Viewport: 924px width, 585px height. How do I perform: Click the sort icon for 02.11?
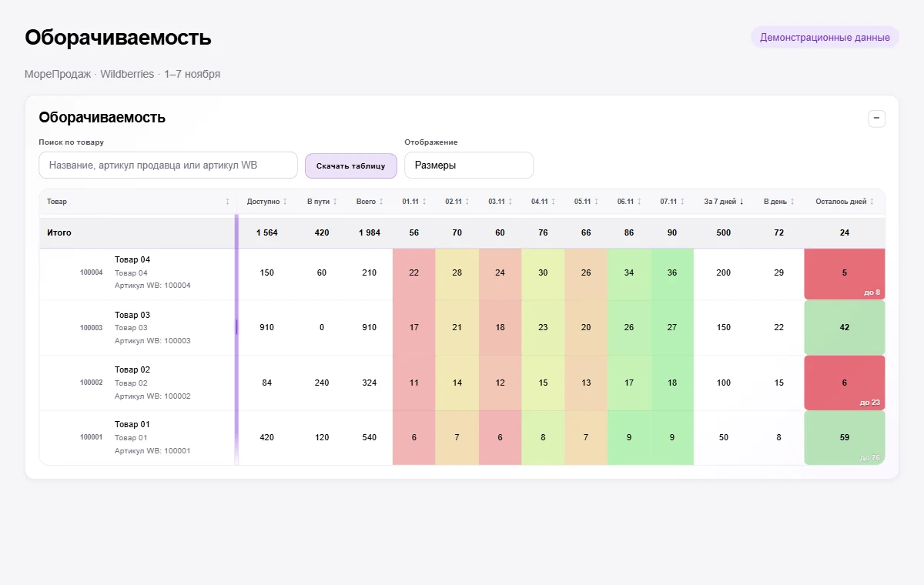467,202
